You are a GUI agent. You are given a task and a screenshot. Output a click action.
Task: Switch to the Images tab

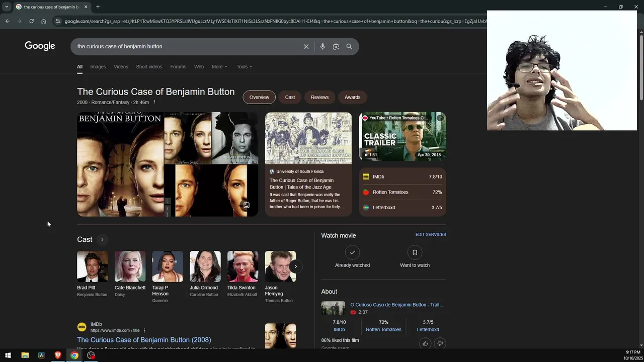click(98, 67)
